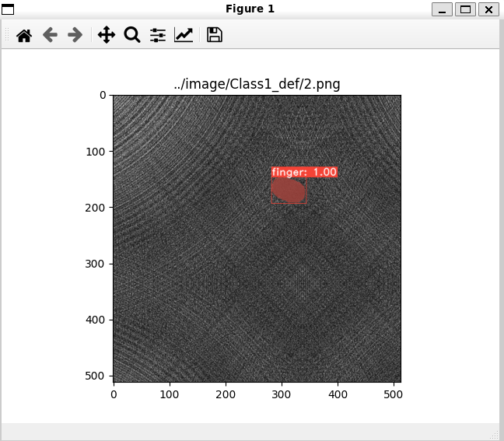Click the toolbar drag handle grip
This screenshot has width=504, height=441.
[x=7, y=35]
